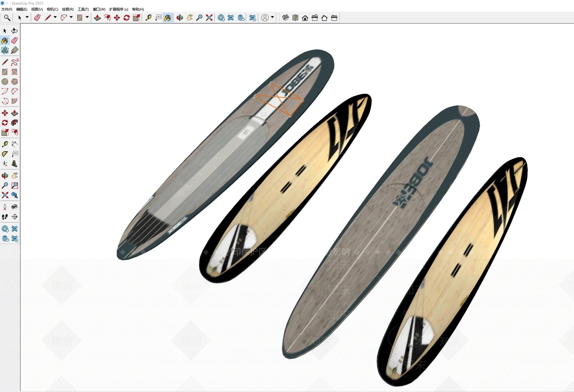Choose the Circle tool in left toolbar
The height and width of the screenshot is (392, 574).
coord(5,81)
